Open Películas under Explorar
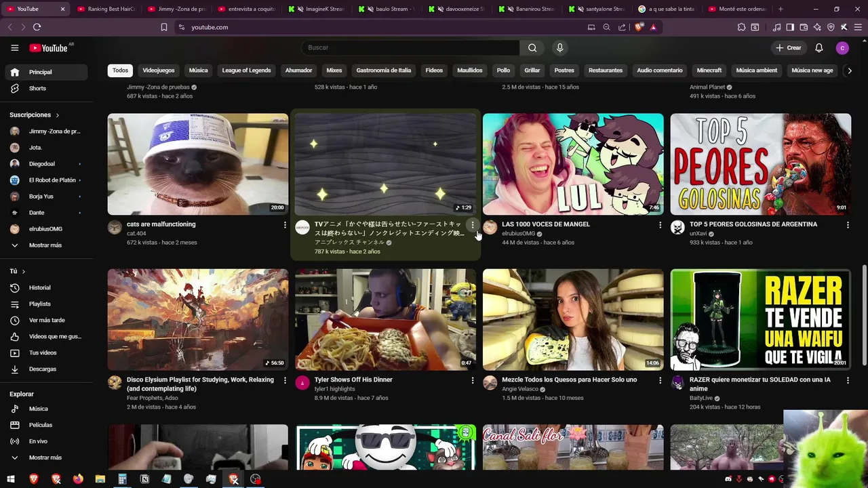The width and height of the screenshot is (868, 488). click(x=47, y=425)
